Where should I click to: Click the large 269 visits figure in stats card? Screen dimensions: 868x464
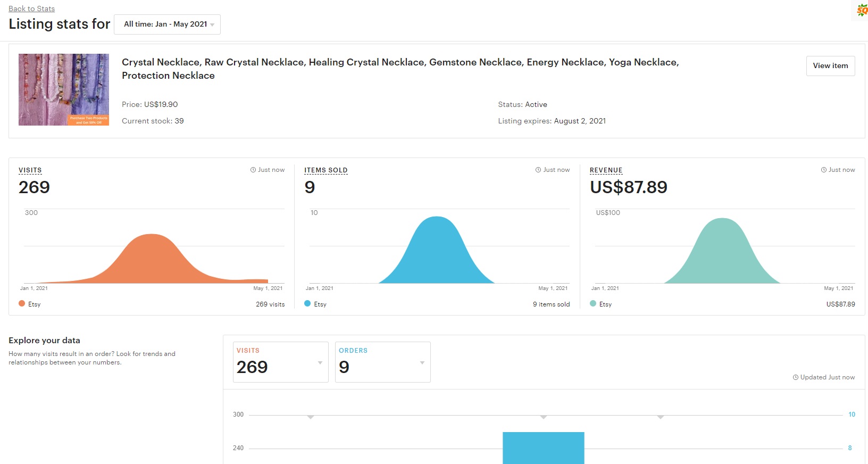point(34,187)
